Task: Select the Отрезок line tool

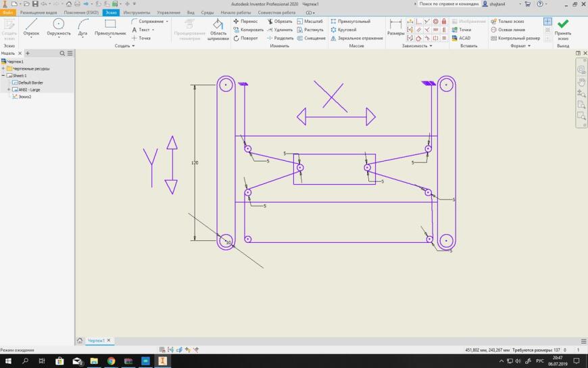Action: point(31,28)
